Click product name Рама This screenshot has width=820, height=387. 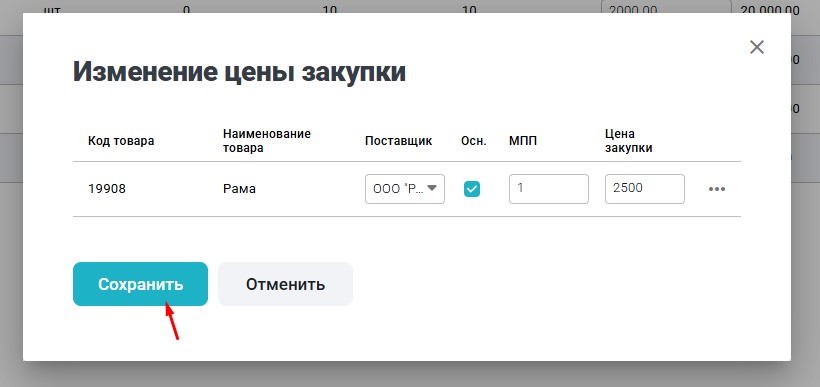[x=240, y=189]
